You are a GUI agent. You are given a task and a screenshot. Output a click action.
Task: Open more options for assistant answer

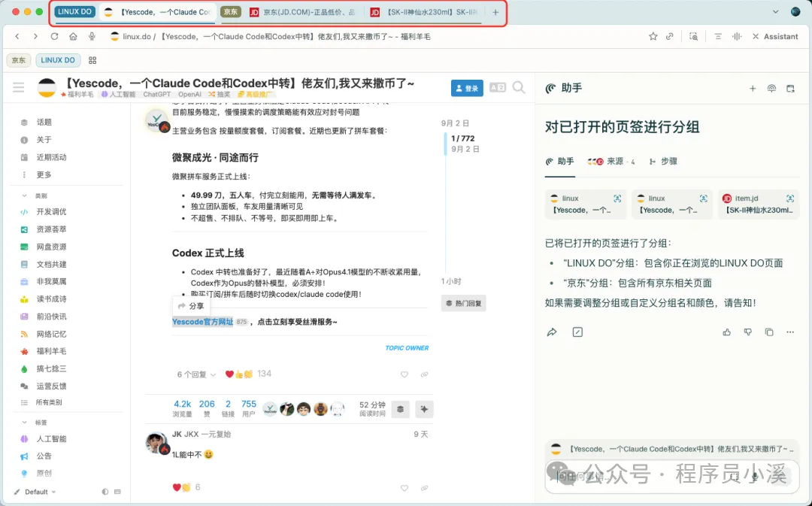[x=790, y=332]
